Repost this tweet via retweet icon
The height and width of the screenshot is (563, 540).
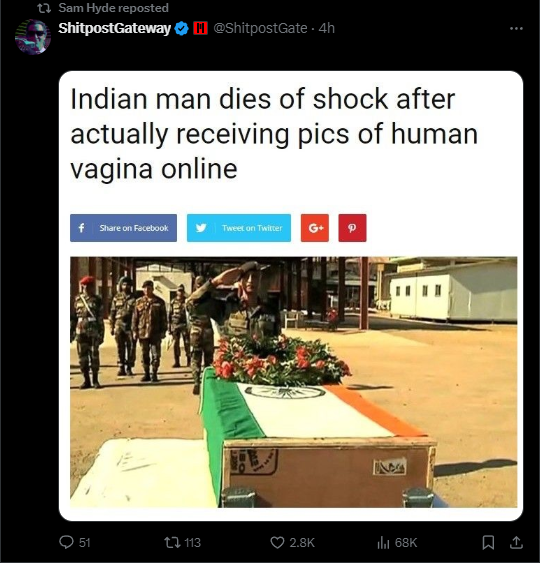(171, 542)
